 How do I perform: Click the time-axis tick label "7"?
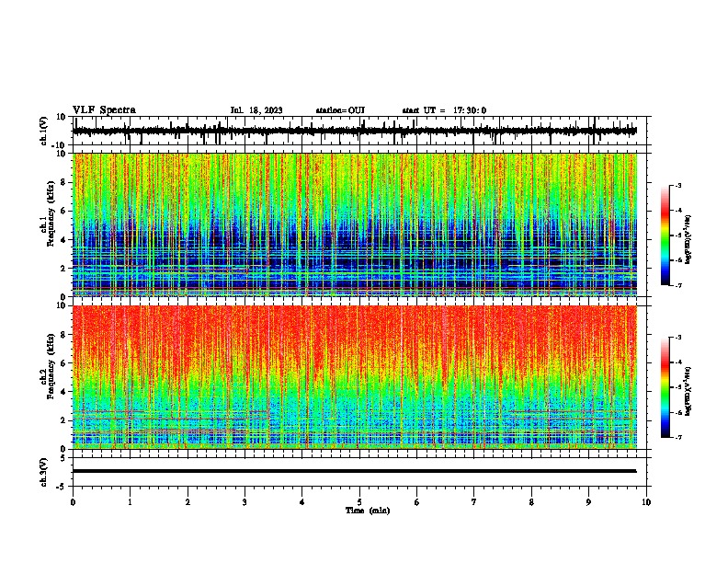[x=474, y=502]
